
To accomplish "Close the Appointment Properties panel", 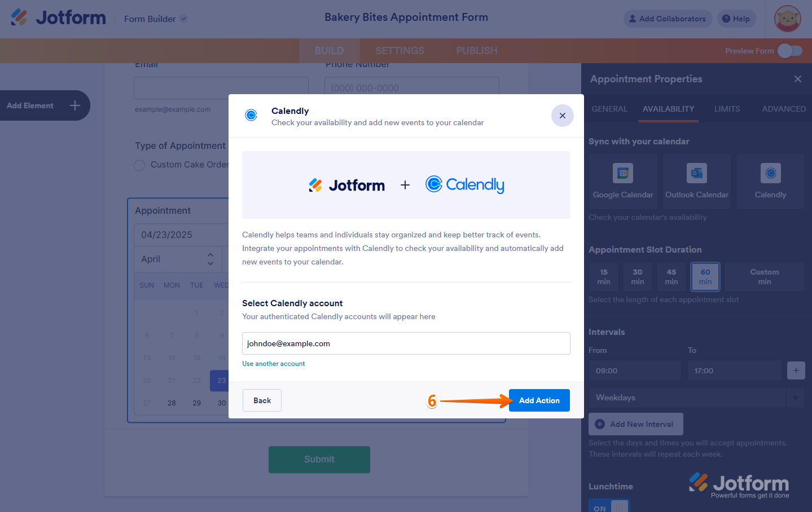I will [x=797, y=79].
